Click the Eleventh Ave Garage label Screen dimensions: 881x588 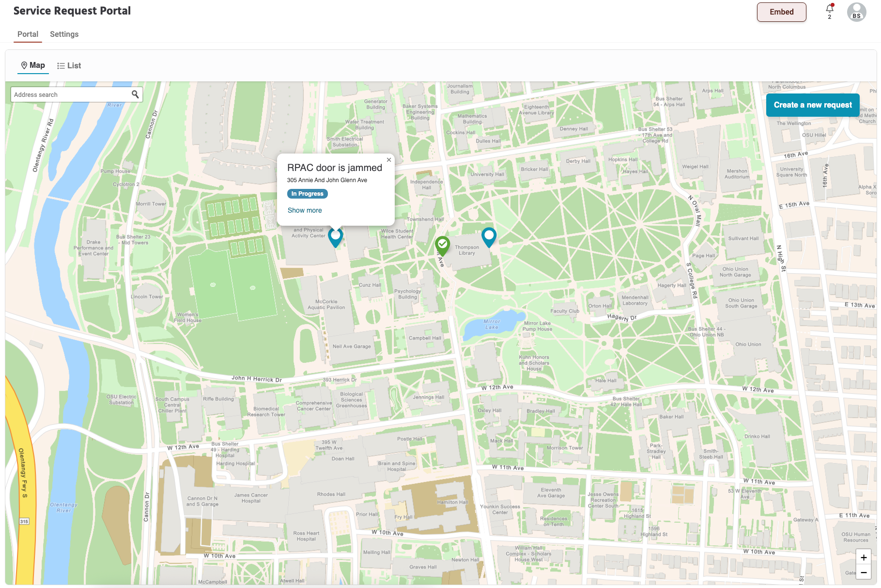[x=551, y=493]
